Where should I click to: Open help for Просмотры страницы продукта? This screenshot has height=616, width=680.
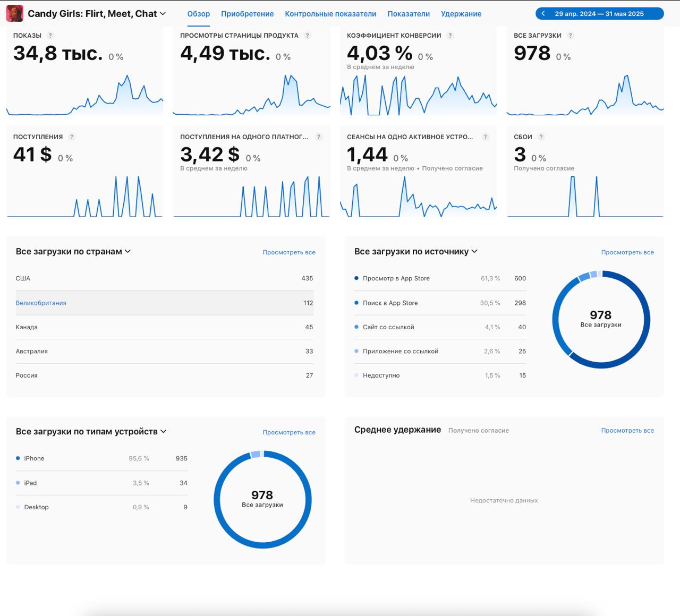click(x=307, y=36)
